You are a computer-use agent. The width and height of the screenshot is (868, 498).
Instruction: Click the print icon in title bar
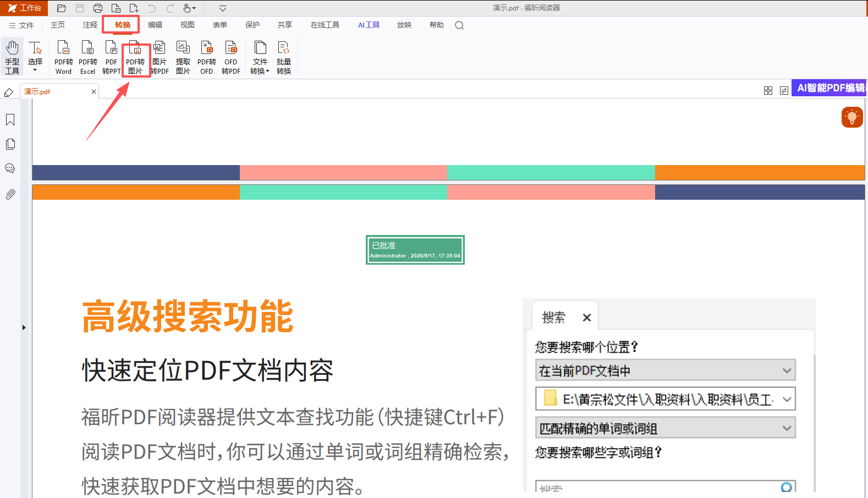click(98, 8)
